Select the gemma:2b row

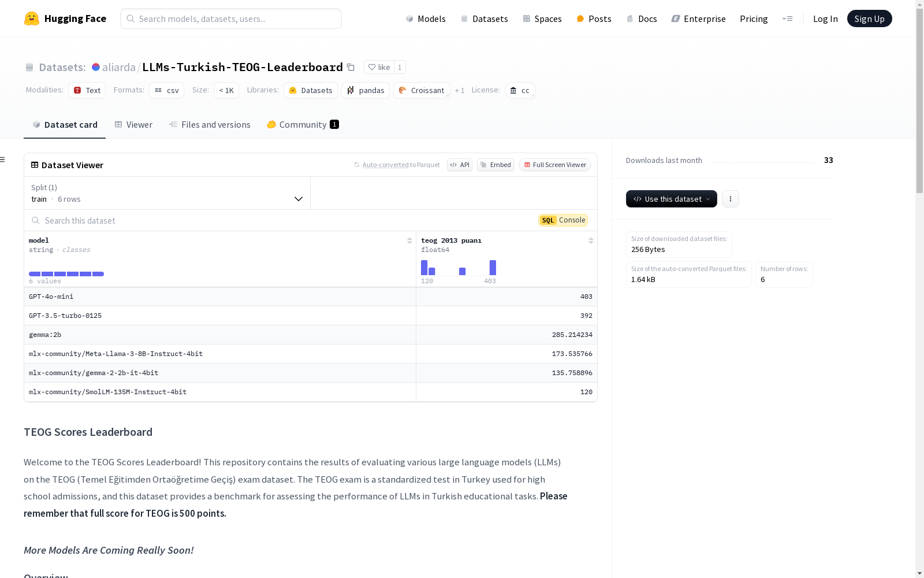pos(311,335)
